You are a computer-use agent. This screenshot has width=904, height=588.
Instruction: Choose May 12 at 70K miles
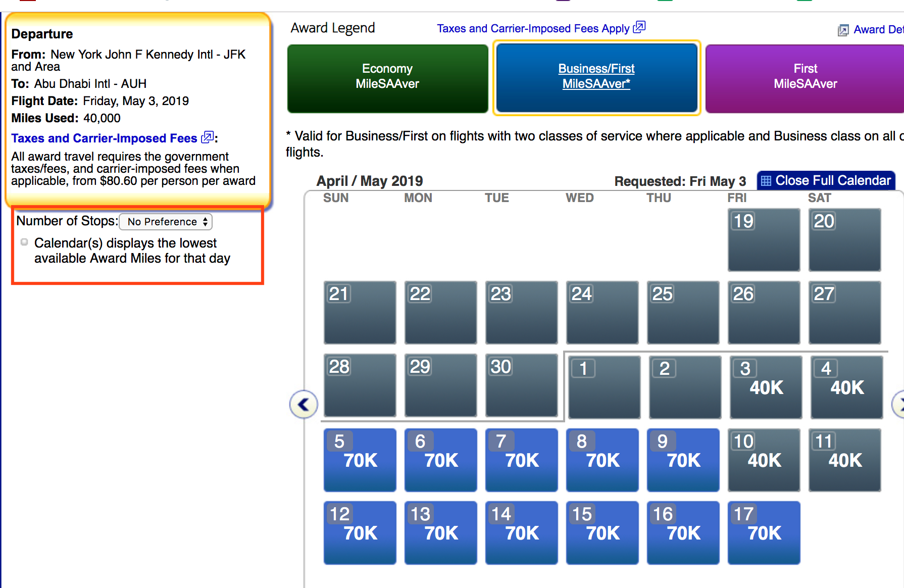360,533
